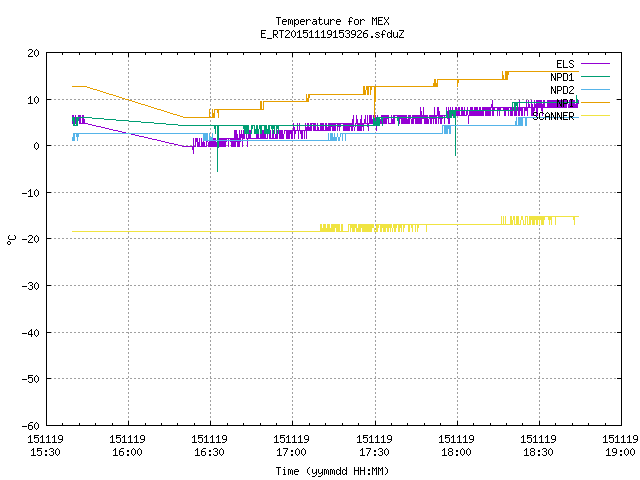Click the green NPD1 legend line sample
The image size is (640, 480).
[595, 76]
